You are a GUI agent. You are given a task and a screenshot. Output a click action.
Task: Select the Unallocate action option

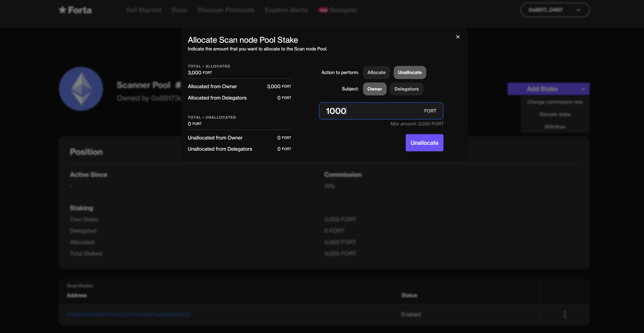pos(410,72)
